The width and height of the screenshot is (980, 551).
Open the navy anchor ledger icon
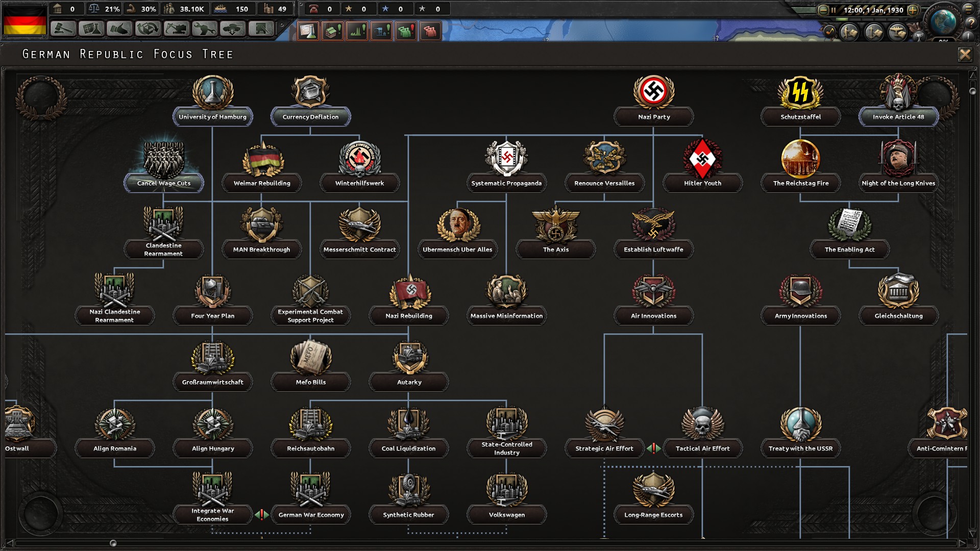874,32
